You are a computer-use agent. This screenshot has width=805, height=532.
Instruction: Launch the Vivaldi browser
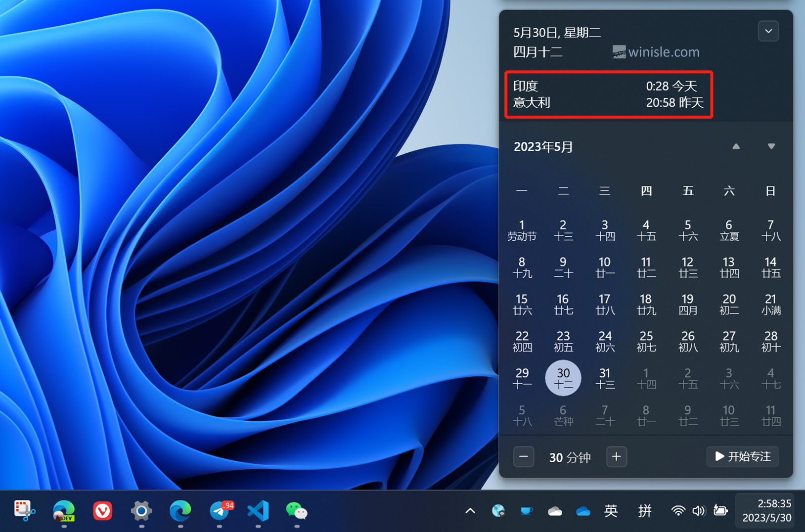pos(102,511)
